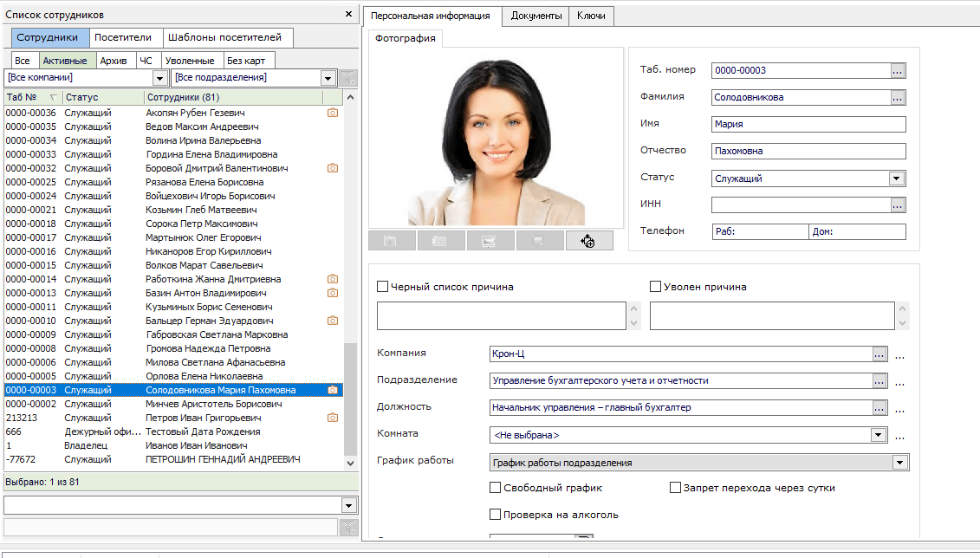Click the clear filter funnel icon
The image size is (980, 558).
(347, 78)
